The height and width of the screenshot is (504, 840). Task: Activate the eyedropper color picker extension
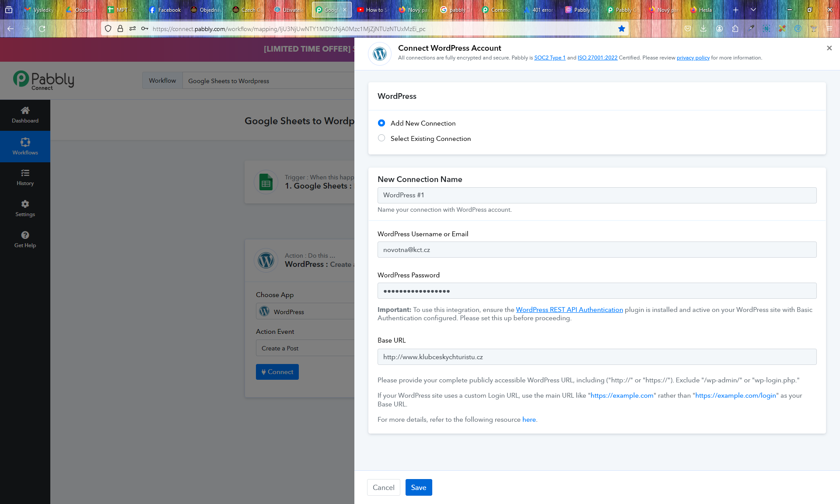coord(751,29)
